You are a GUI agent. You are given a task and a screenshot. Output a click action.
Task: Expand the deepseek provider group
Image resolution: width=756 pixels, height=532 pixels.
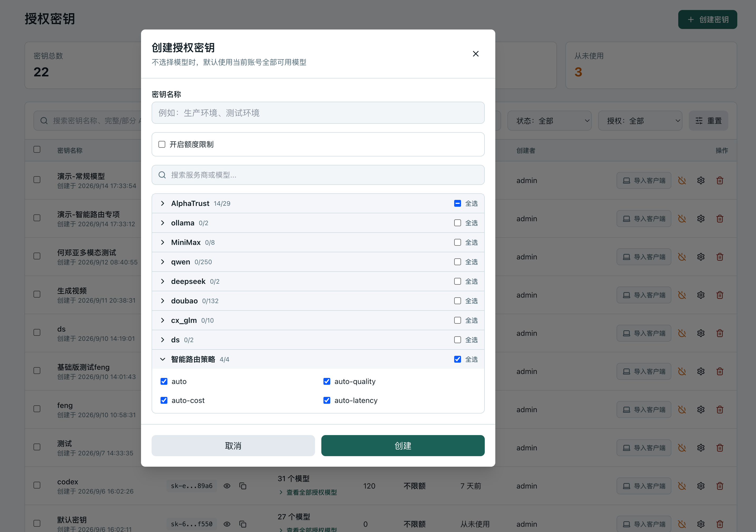[x=162, y=281]
